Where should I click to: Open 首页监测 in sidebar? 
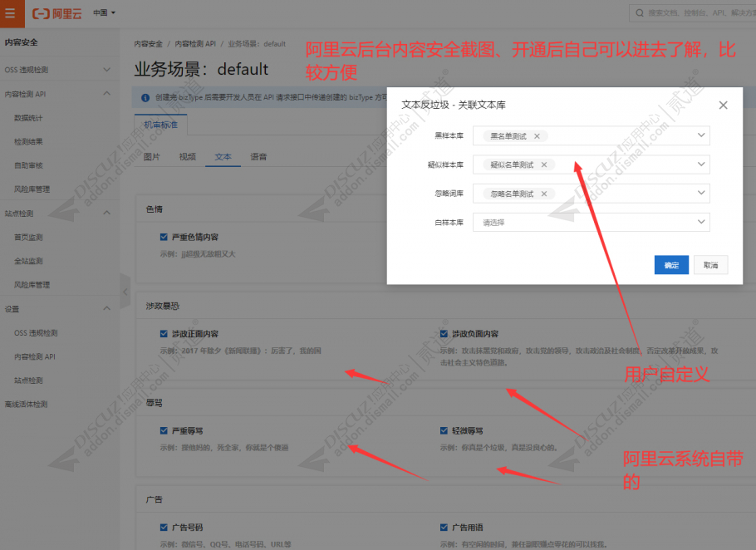point(28,237)
